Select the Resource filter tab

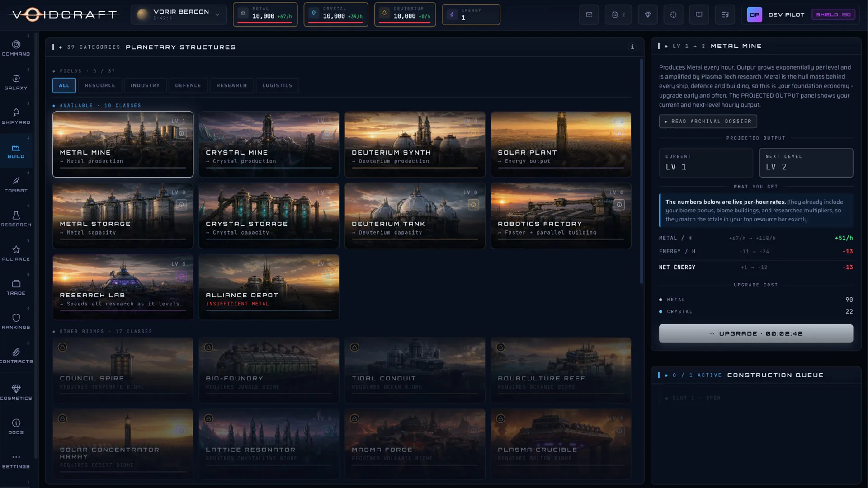[x=100, y=85]
